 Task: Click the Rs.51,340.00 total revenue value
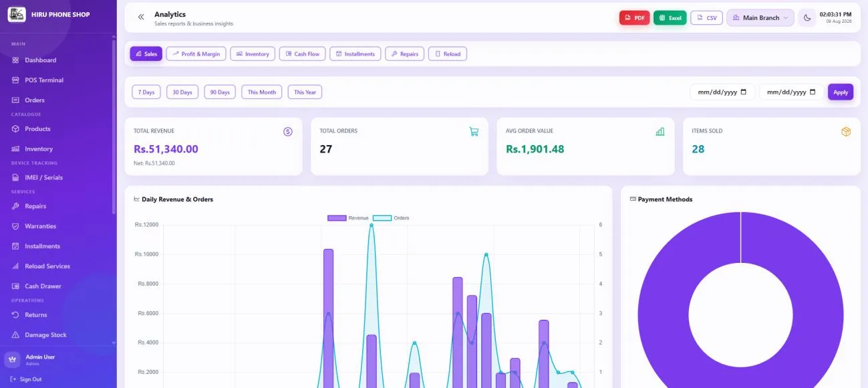166,149
